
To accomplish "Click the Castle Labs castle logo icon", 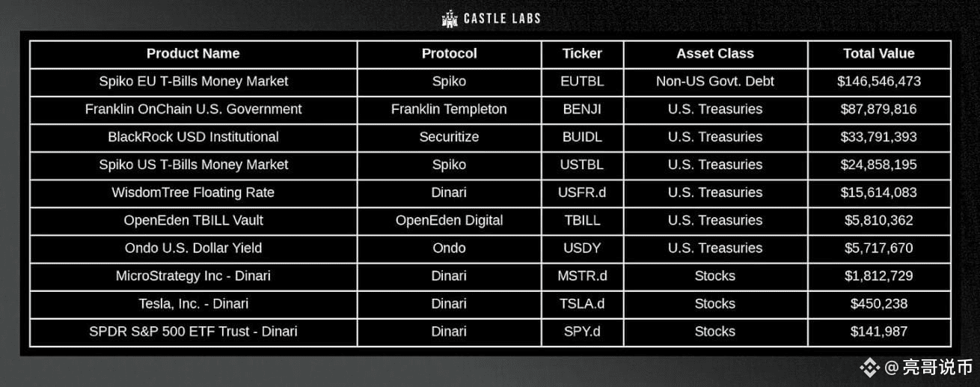I will click(450, 18).
